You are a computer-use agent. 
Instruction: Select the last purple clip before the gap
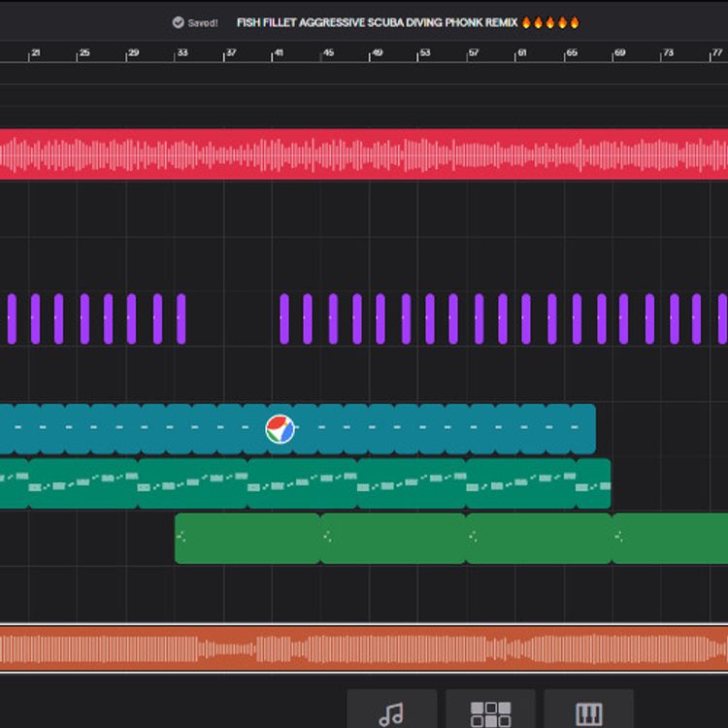coord(182,318)
